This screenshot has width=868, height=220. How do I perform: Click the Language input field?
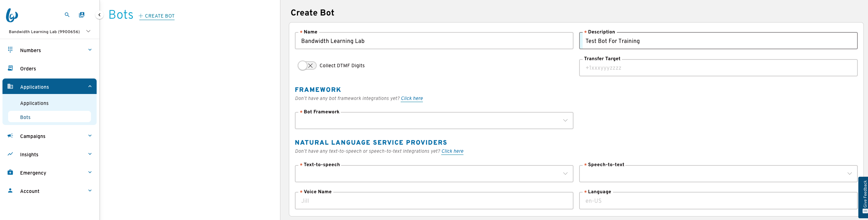718,201
